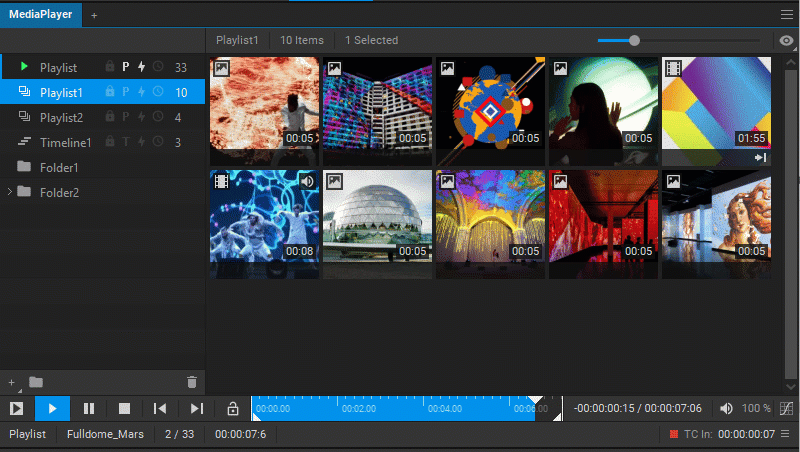Toggle the lock icon on Timeline1 row
Screen dimensions: 800x452
[x=110, y=141]
